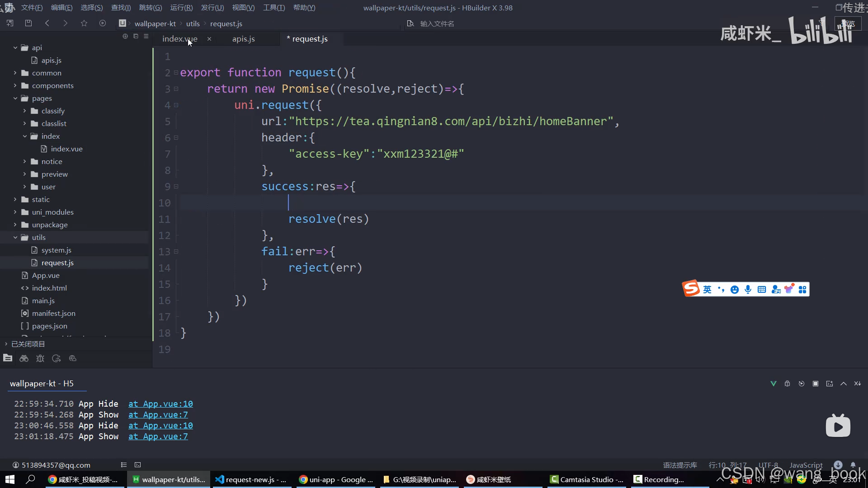The width and height of the screenshot is (868, 488).
Task: Click the bookmark star icon
Action: pos(84,23)
